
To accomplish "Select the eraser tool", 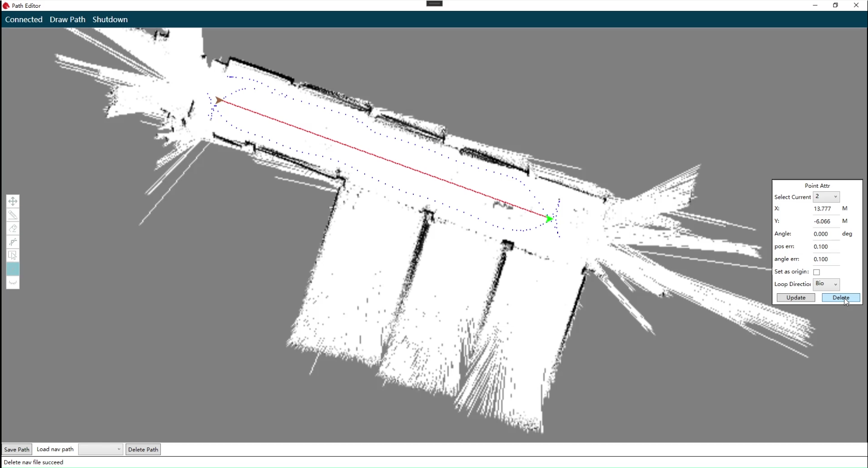I will (x=13, y=229).
